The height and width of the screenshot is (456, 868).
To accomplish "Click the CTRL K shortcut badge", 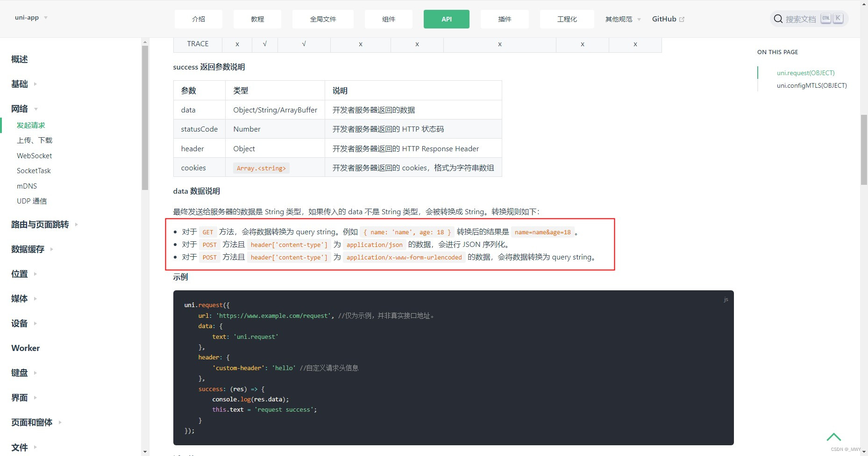I will pyautogui.click(x=832, y=18).
